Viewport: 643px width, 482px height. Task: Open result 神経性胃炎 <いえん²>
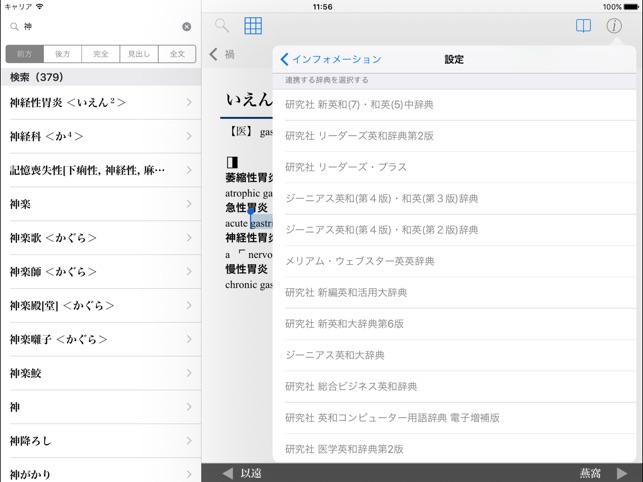pos(101,103)
